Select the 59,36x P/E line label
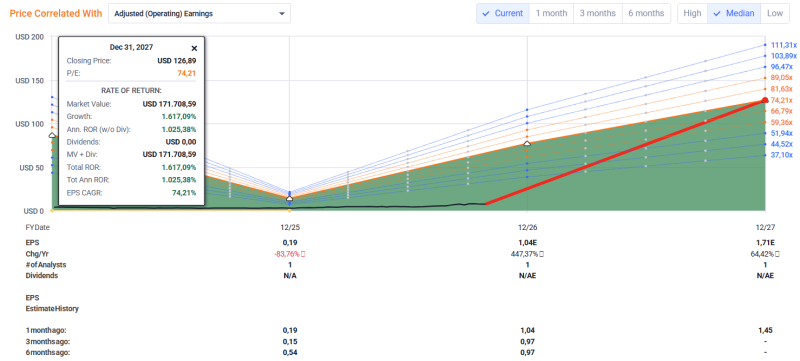Screen dimensions: 800x361 pyautogui.click(x=781, y=122)
